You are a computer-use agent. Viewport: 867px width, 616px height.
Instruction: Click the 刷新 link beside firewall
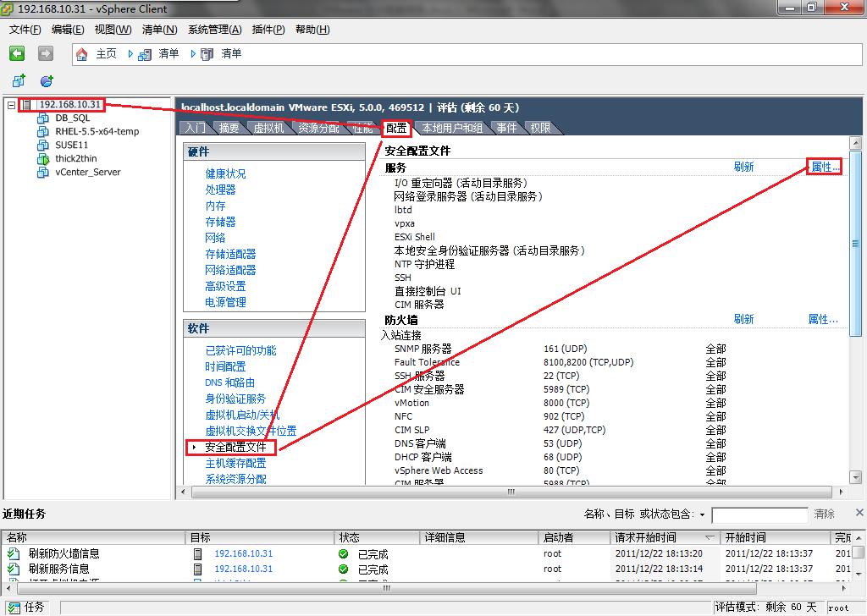(743, 320)
